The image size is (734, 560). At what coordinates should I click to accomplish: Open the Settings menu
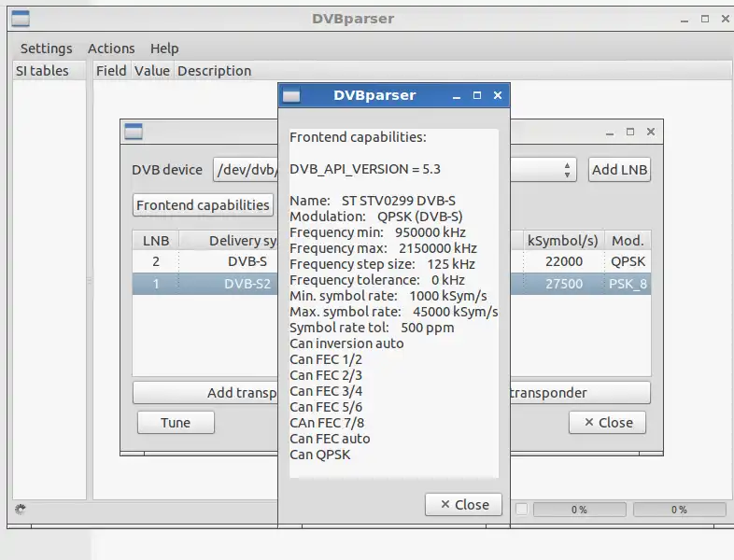(x=47, y=49)
